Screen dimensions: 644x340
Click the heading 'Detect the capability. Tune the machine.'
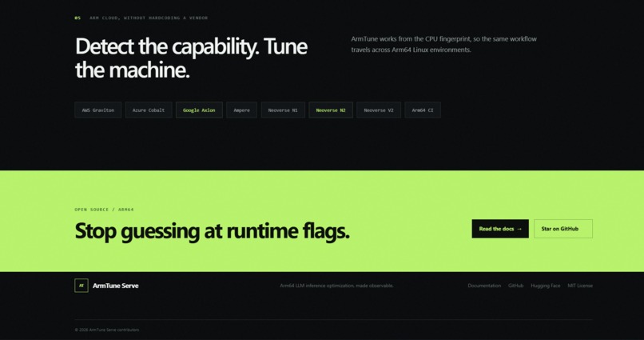pos(192,58)
